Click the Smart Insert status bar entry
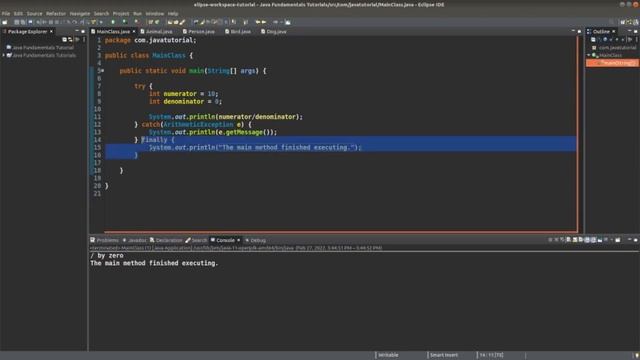 pos(444,355)
